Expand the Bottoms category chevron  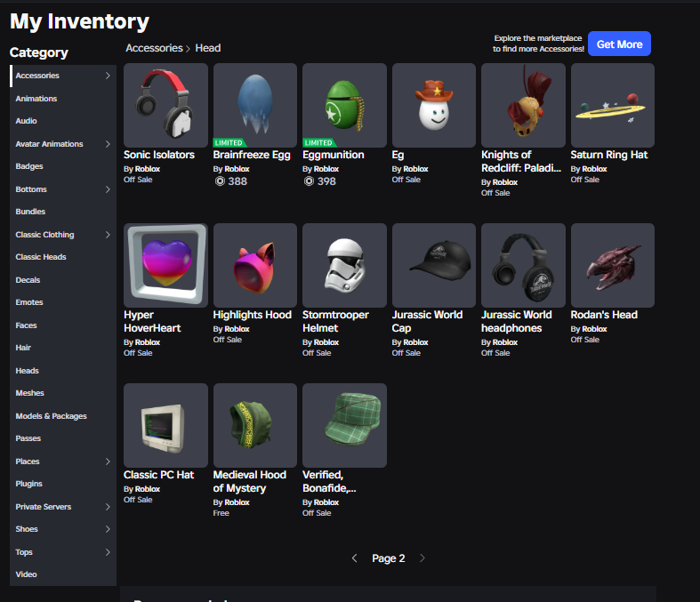(108, 189)
